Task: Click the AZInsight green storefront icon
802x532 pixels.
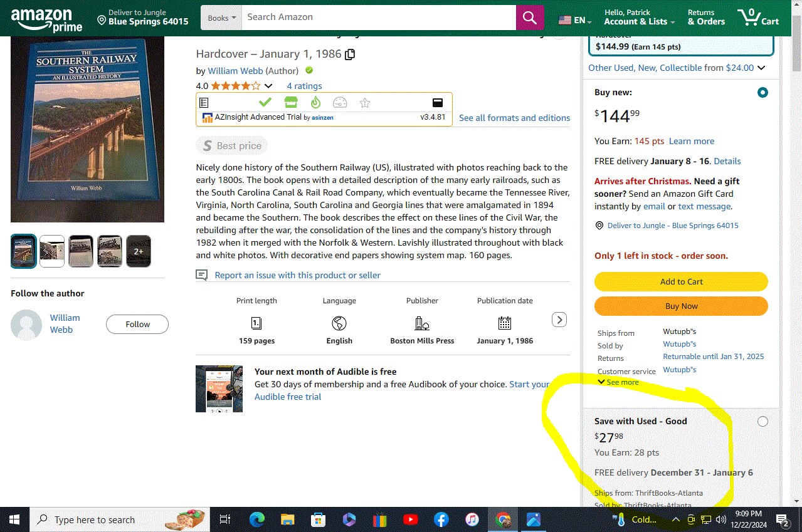Action: 290,102
